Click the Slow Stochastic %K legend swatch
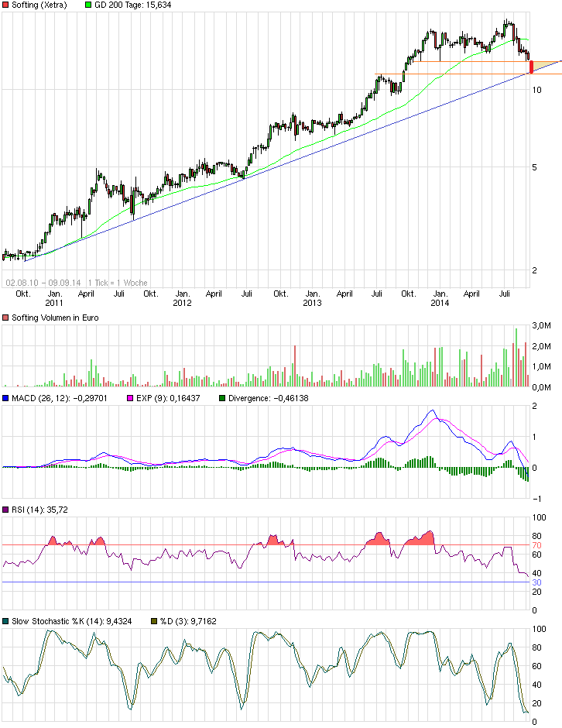562x728 pixels. coord(5,621)
